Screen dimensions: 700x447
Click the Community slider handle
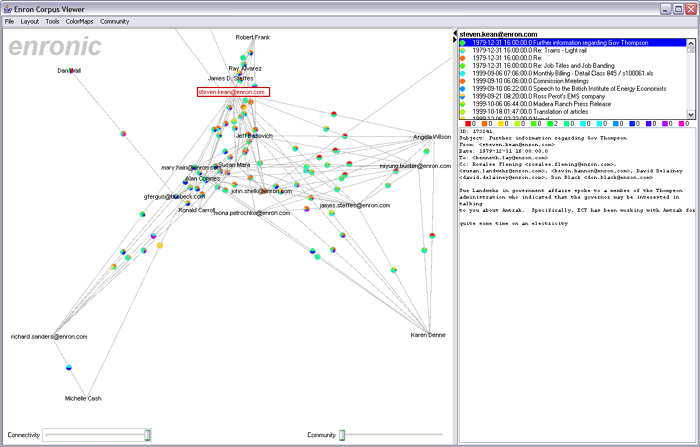click(x=342, y=435)
